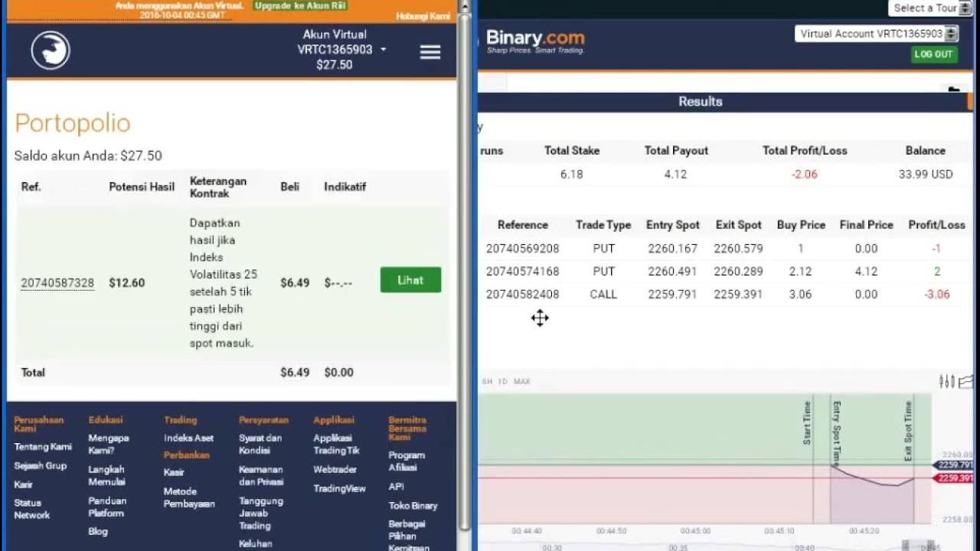The height and width of the screenshot is (551, 980).
Task: Click the line chart type icon
Action: pyautogui.click(x=966, y=381)
